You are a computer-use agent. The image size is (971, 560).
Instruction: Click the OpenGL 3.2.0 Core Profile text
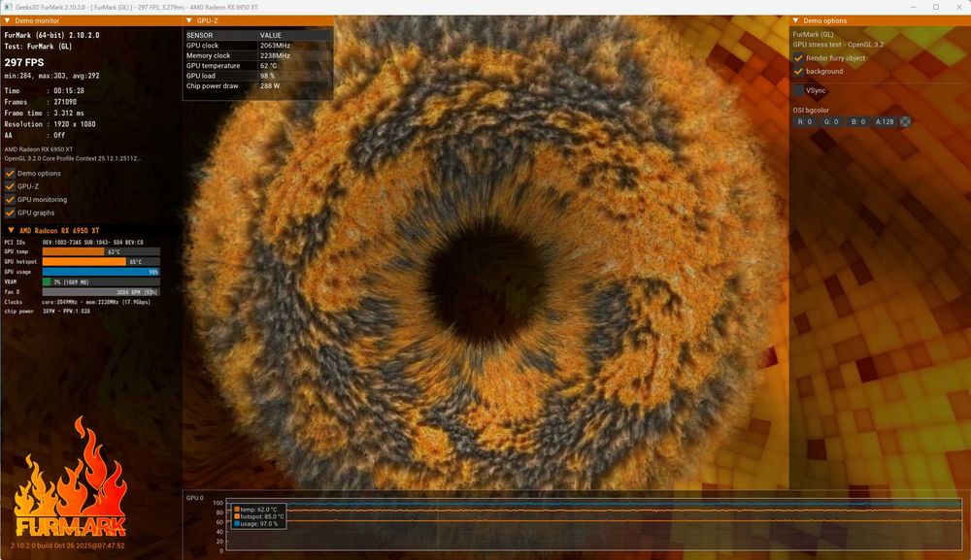pyautogui.click(x=73, y=158)
